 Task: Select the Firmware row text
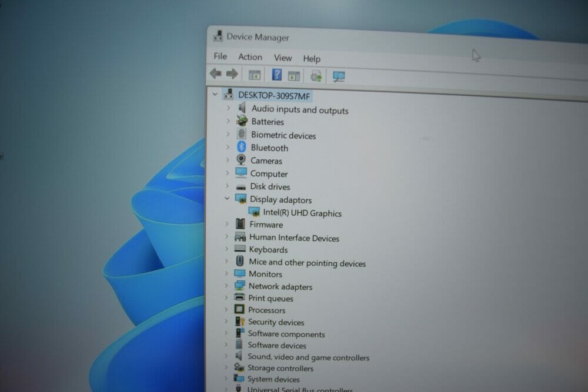266,225
